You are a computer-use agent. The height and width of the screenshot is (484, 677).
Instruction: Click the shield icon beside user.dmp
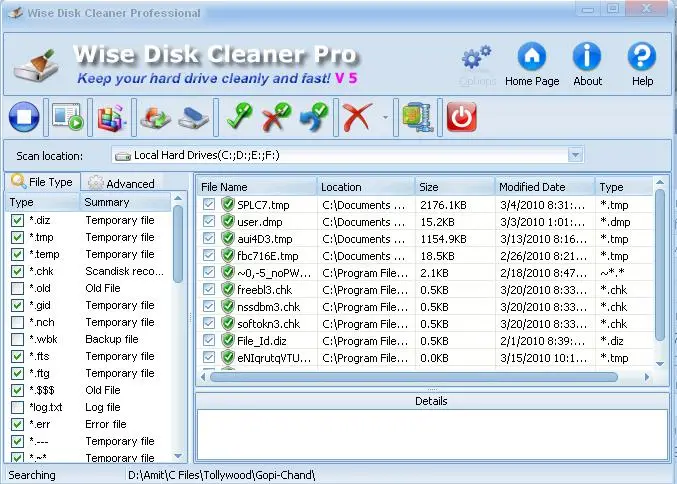point(228,221)
